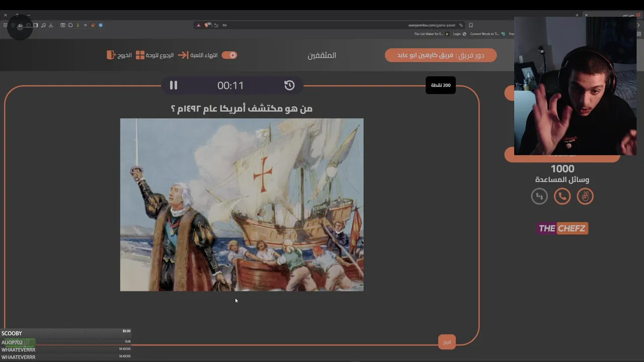Viewport: 644px width, 362px height.
Task: Click the blue round extension icon
Action: [x=101, y=25]
